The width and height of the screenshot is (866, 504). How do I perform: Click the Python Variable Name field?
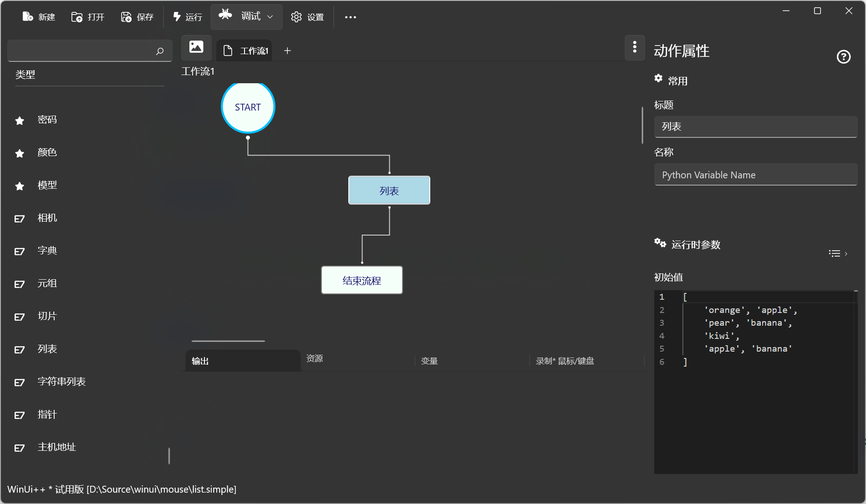tap(755, 175)
